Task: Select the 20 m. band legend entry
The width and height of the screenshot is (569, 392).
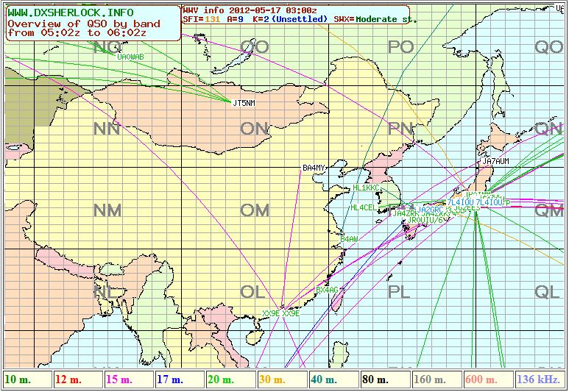Action: point(232,379)
